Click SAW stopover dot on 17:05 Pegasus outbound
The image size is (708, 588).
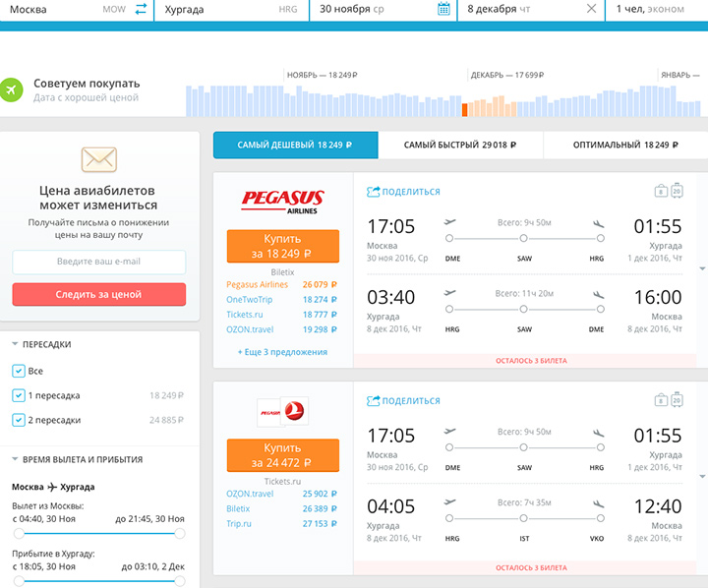tap(523, 238)
